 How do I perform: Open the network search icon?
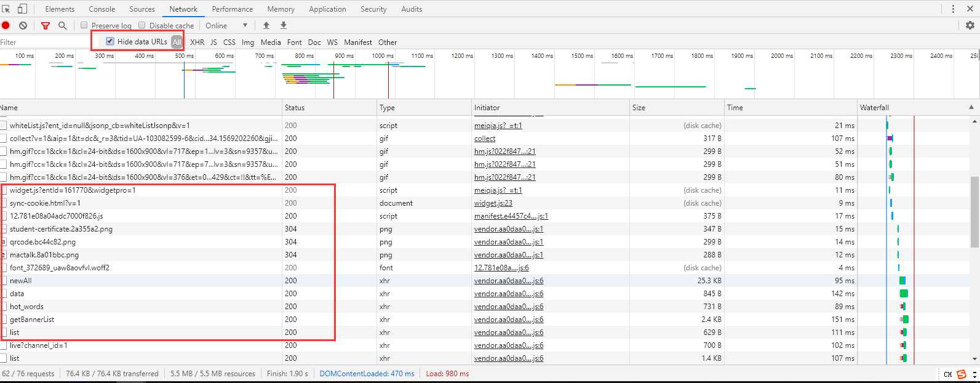tap(62, 25)
